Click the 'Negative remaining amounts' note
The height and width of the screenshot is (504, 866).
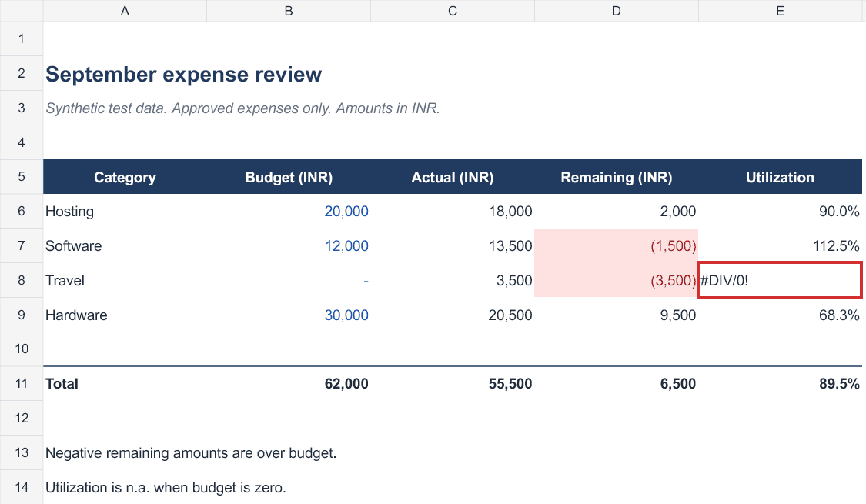point(191,453)
